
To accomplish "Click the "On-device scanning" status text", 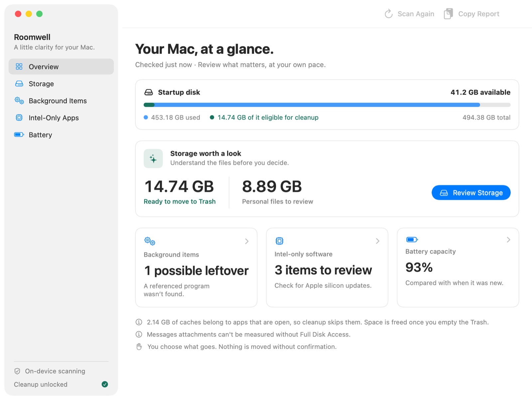I will 55,371.
